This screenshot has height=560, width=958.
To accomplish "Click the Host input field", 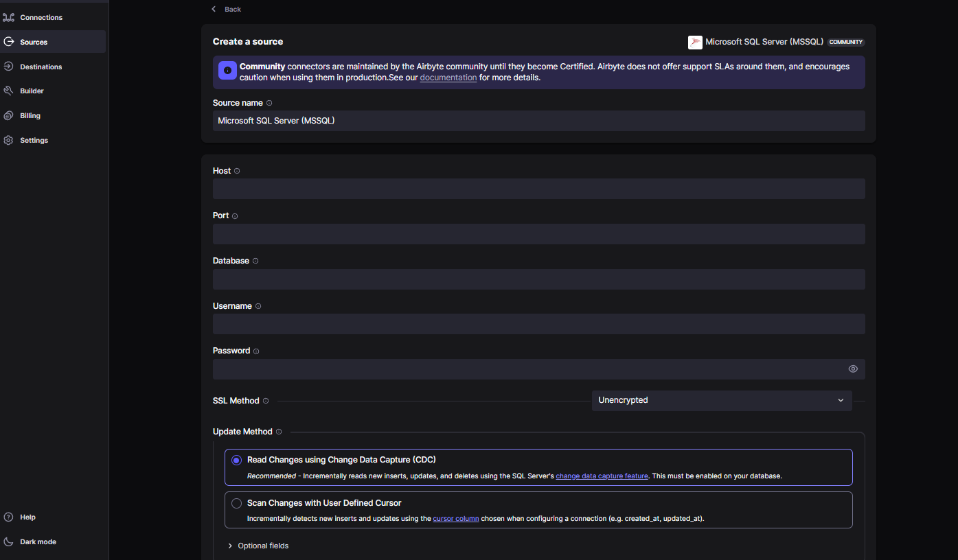I will tap(539, 189).
